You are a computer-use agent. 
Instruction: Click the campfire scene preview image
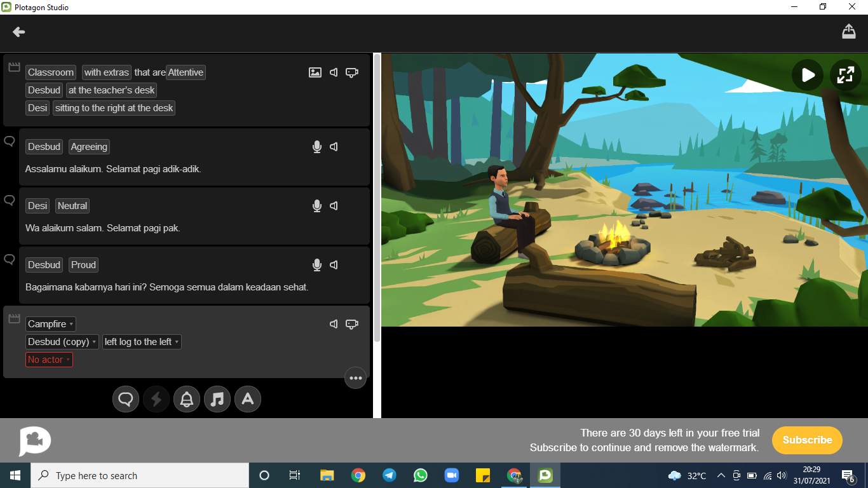[625, 190]
